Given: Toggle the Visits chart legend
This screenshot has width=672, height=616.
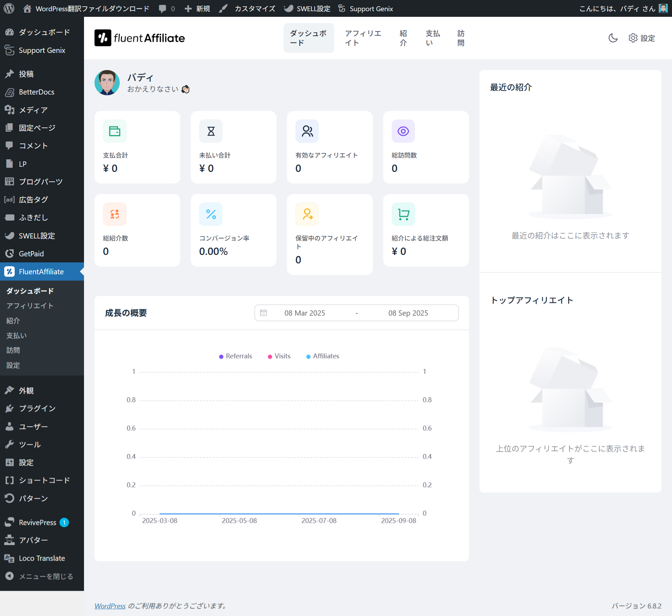Looking at the screenshot, I should tap(279, 356).
